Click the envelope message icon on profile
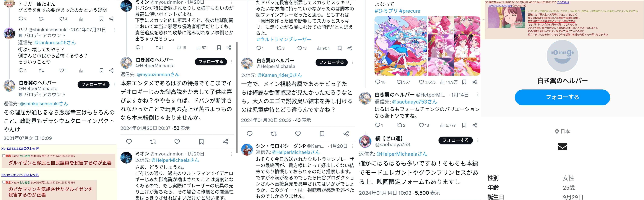Viewport: 644px width, 200px height. click(562, 146)
